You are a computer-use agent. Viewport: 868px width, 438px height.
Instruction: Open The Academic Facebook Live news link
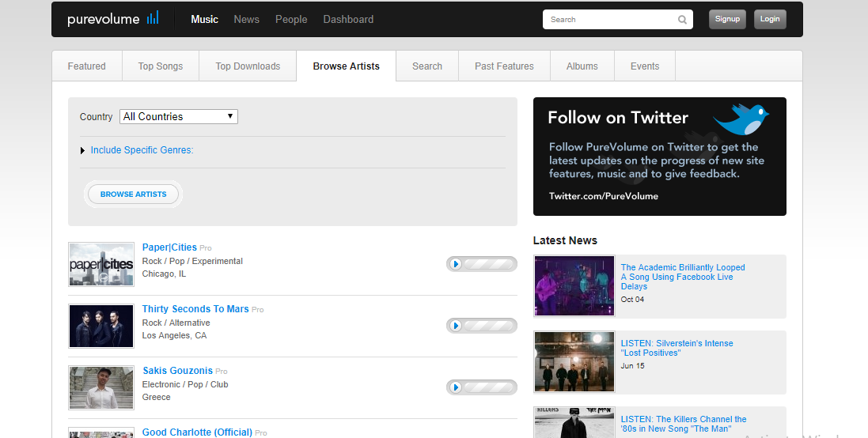[683, 277]
